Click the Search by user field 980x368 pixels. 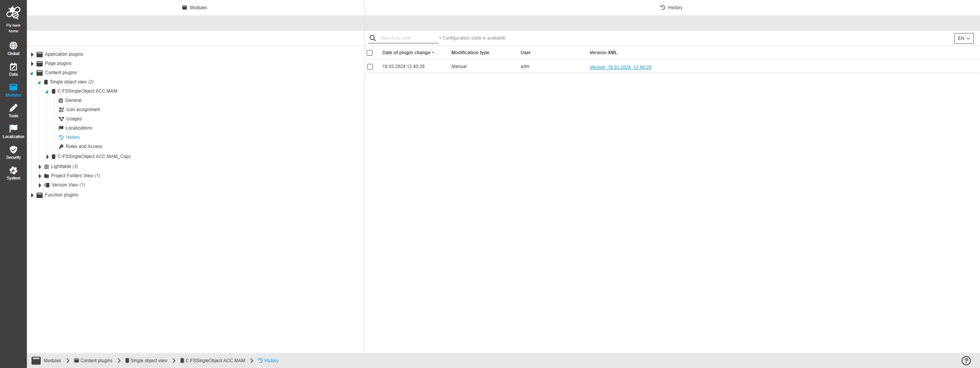click(x=408, y=38)
